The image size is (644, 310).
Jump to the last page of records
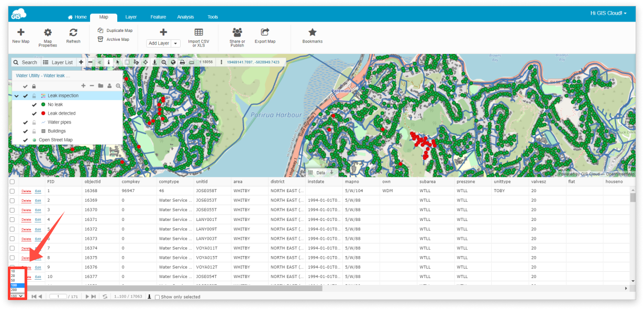click(x=94, y=296)
